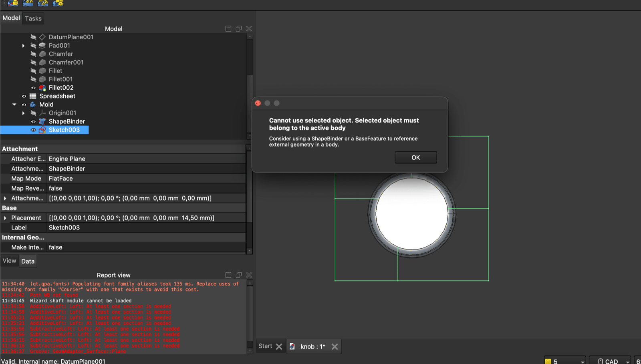The image size is (641, 364).
Task: Open the dimension units dropdown showing 5
Action: click(565, 361)
